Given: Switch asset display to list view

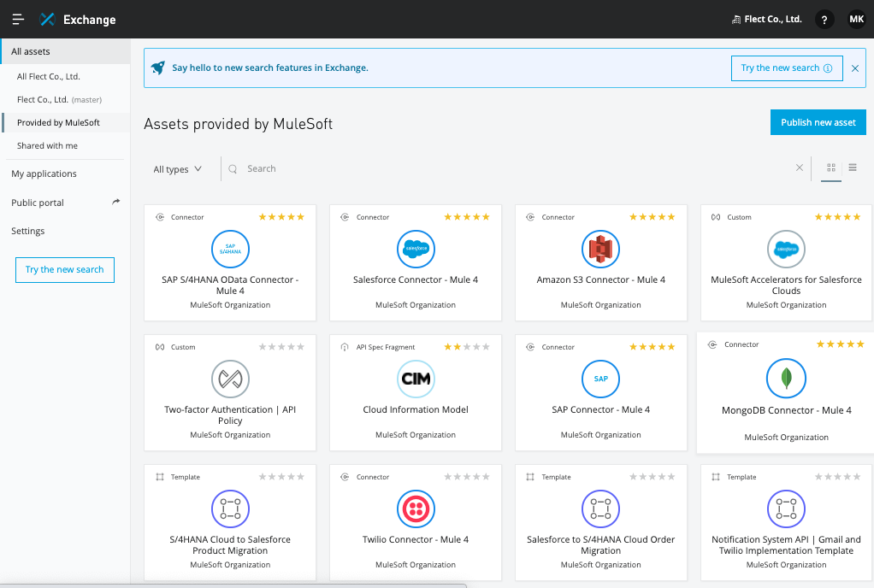Looking at the screenshot, I should point(853,168).
